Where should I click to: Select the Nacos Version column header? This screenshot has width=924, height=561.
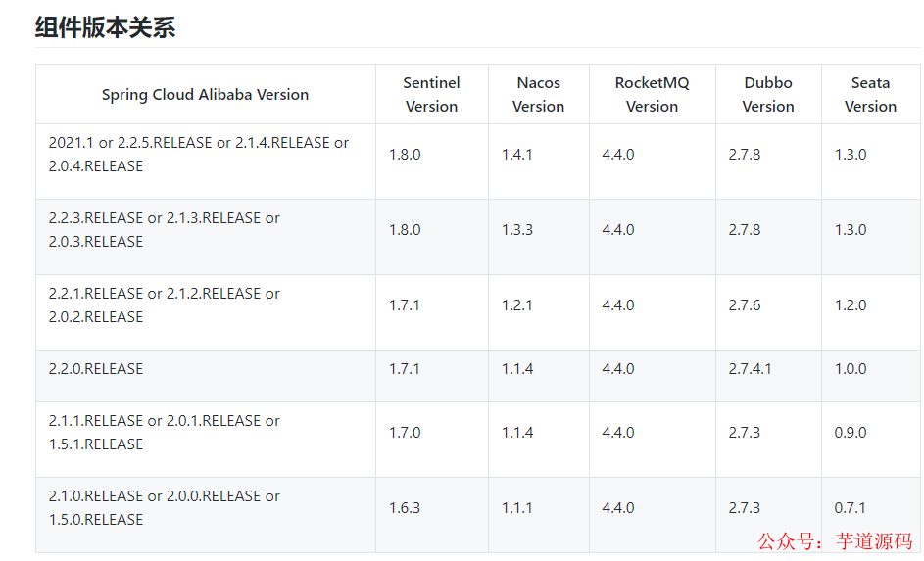[539, 95]
